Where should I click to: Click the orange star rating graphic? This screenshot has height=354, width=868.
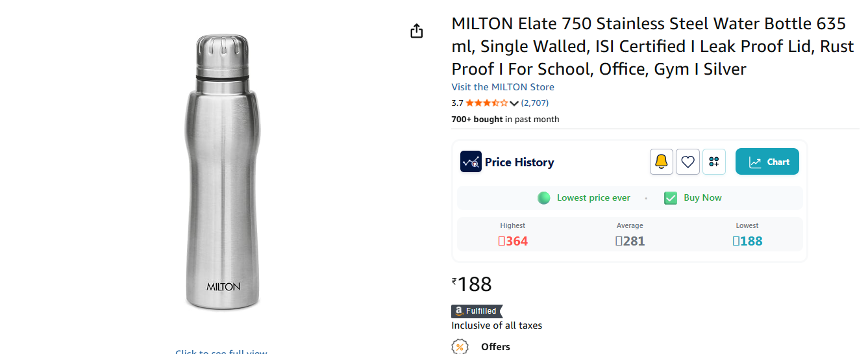[487, 103]
